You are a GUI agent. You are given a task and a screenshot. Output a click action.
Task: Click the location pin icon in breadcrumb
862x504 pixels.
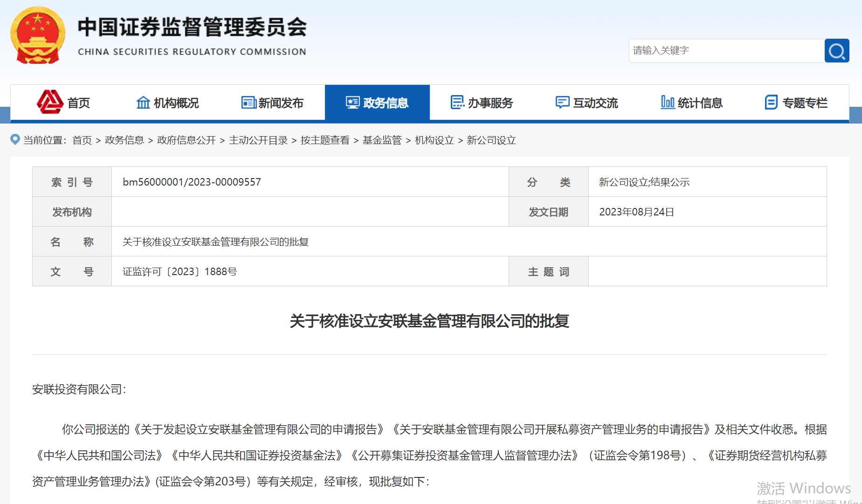point(15,139)
